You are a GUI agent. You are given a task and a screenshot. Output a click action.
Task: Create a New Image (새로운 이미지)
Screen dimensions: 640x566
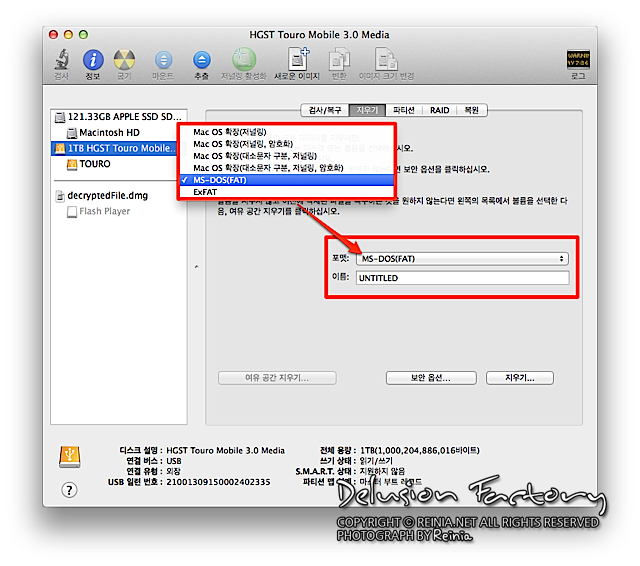point(298,60)
